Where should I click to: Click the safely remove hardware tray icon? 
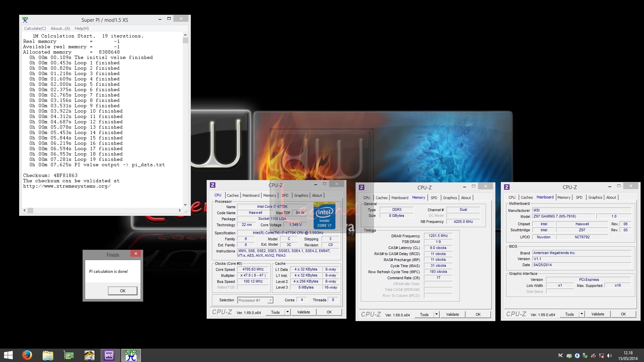(x=585, y=356)
